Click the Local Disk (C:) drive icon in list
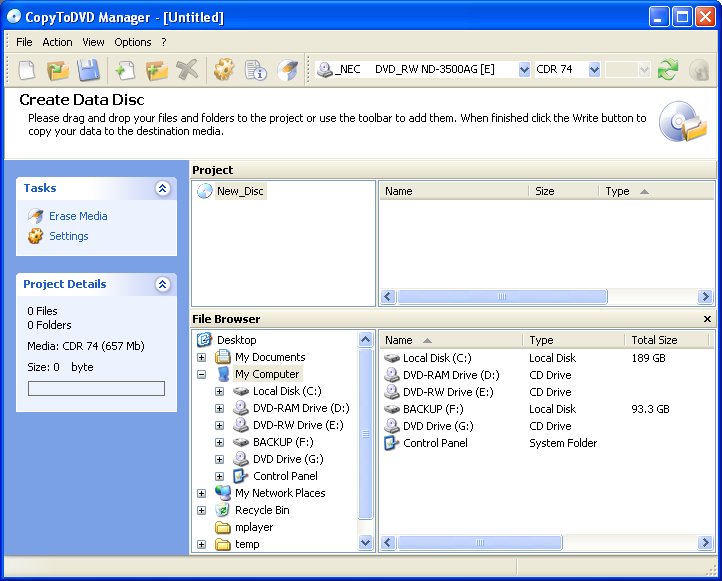722x581 pixels. (391, 358)
